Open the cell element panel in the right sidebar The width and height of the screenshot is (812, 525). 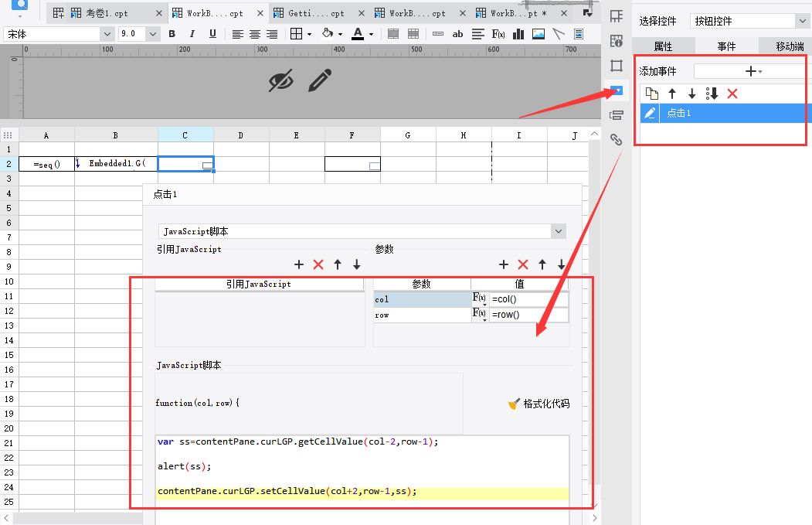[x=617, y=16]
